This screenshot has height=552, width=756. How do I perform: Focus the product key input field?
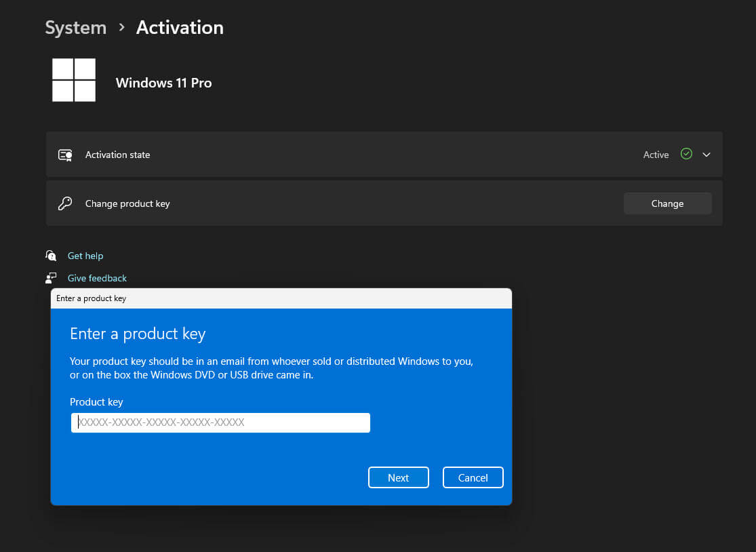tap(220, 422)
